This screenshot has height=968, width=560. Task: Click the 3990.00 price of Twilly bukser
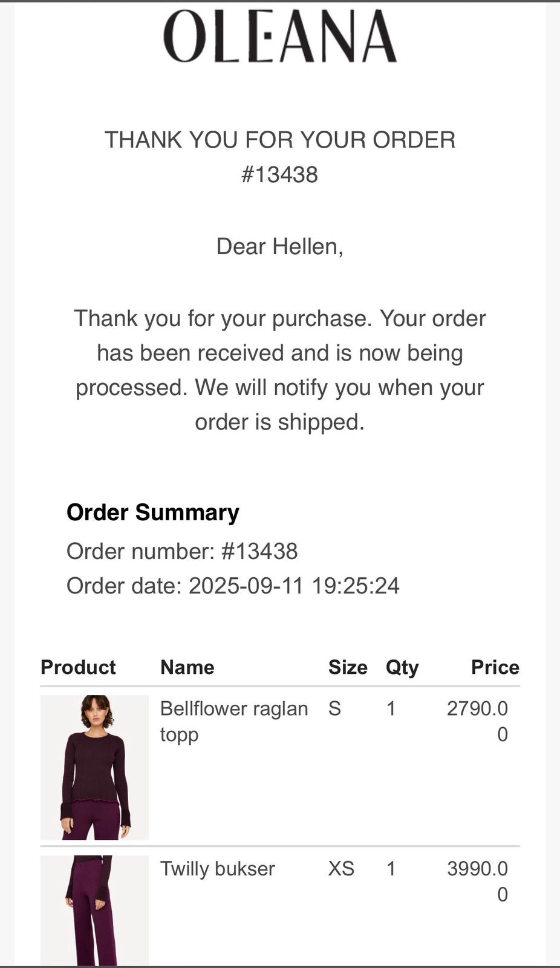[x=477, y=881]
